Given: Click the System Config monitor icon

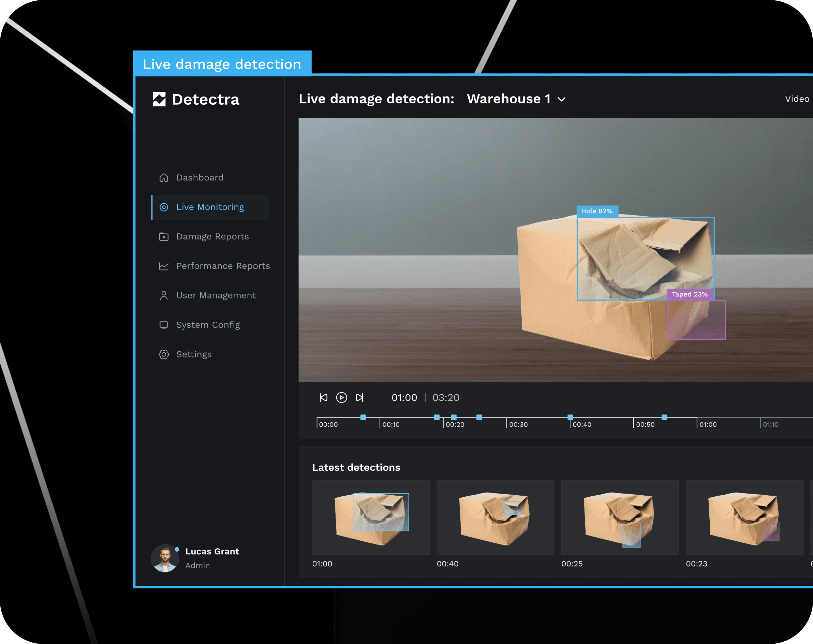Looking at the screenshot, I should tap(164, 325).
